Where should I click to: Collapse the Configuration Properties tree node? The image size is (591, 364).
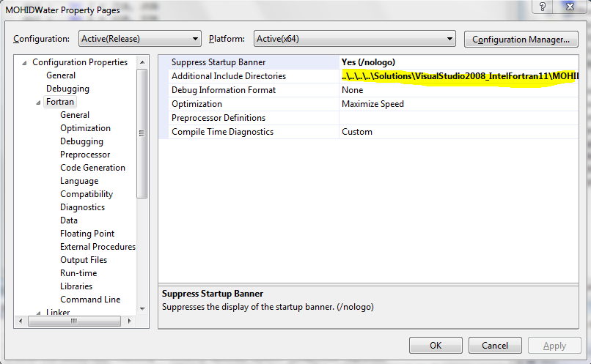pyautogui.click(x=25, y=63)
